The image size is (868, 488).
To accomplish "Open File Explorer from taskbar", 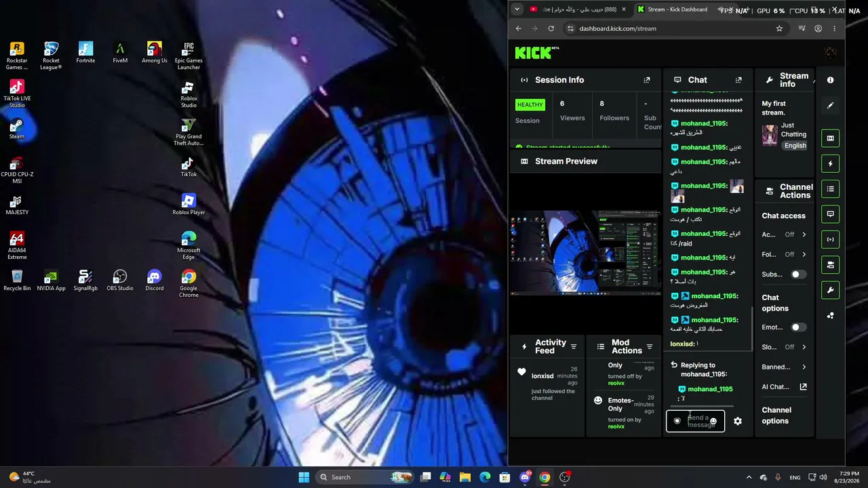I will click(x=465, y=477).
